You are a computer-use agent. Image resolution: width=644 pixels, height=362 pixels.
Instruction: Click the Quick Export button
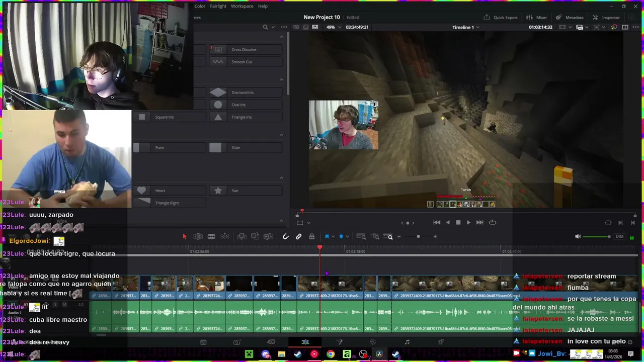[501, 18]
